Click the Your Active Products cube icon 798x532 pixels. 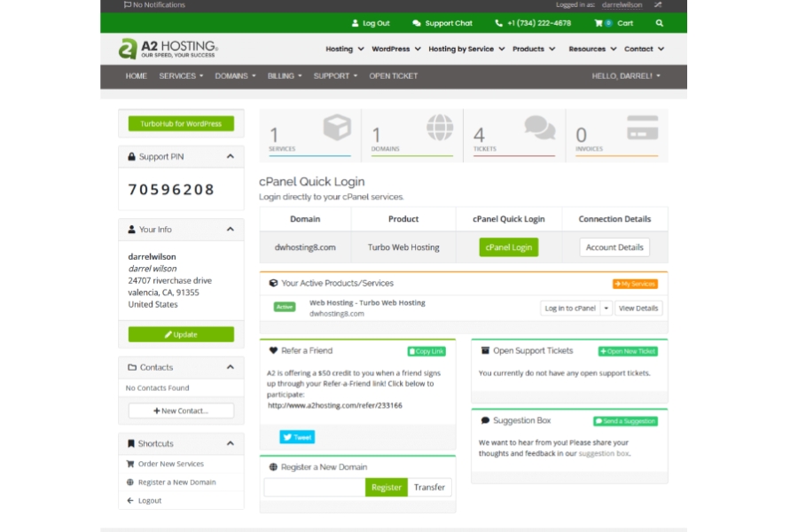tap(273, 283)
